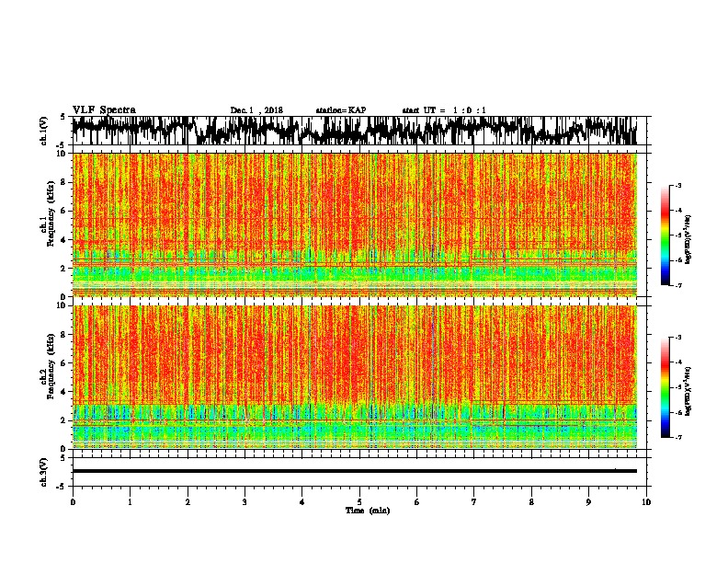Click the "VLF Spectra" plot title
Image resolution: width=728 pixels, height=563 pixels.
[104, 110]
